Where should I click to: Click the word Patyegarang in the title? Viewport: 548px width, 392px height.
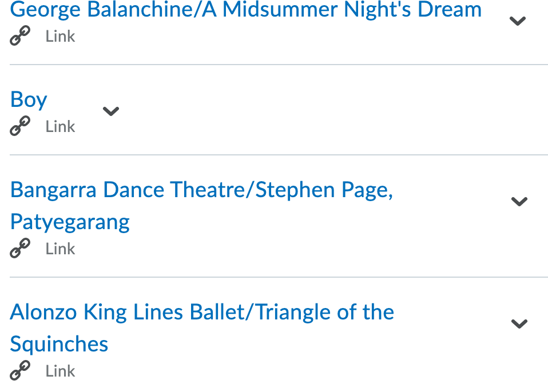(x=70, y=222)
